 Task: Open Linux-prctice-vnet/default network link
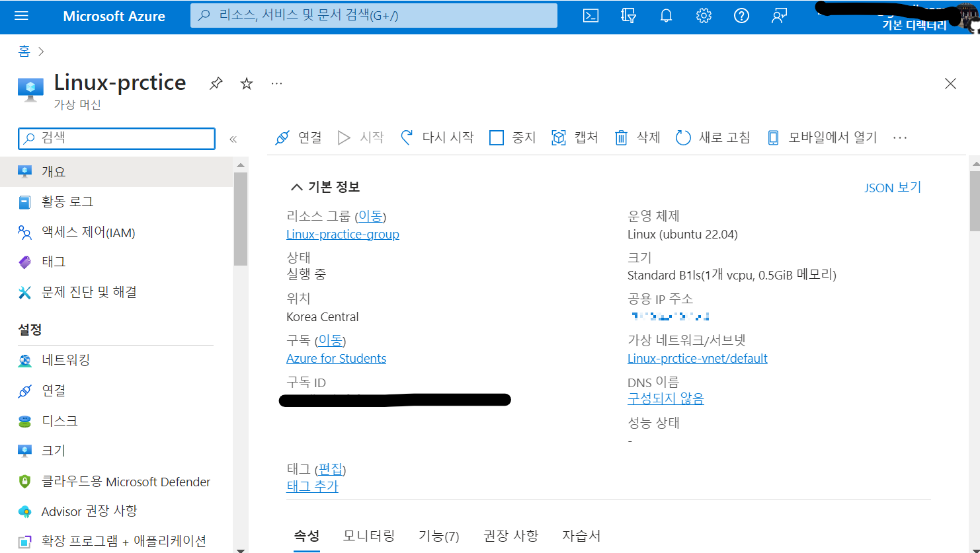click(698, 359)
